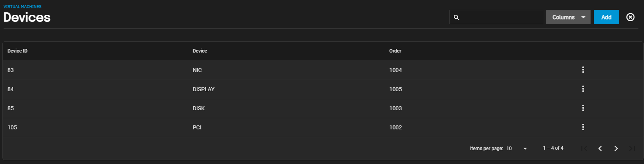Viewport: 644px width, 164px height.
Task: Open the three-dot menu for DISPLAY device
Action: pyautogui.click(x=583, y=89)
